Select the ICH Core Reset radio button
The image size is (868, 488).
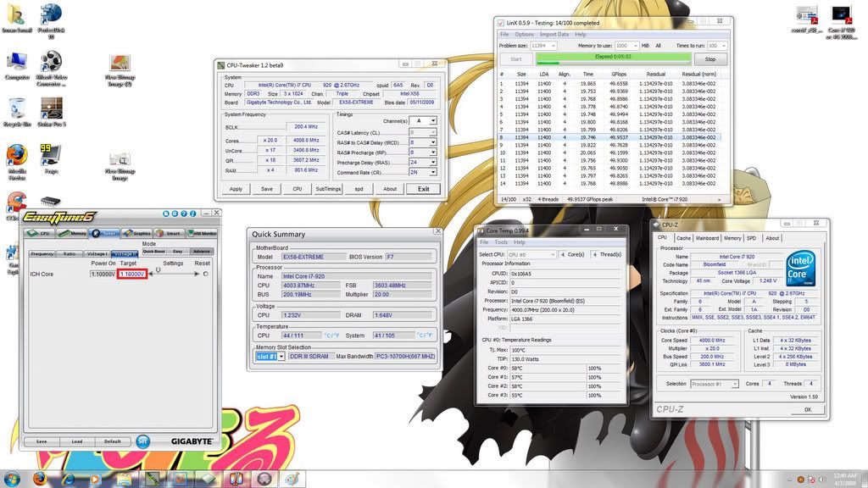pyautogui.click(x=205, y=274)
